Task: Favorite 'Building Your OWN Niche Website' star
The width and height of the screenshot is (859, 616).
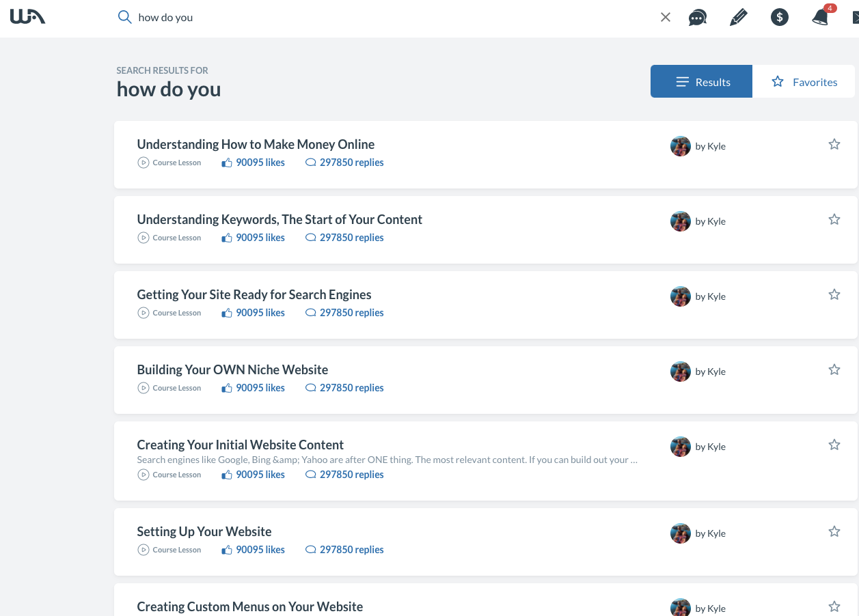Action: point(834,369)
